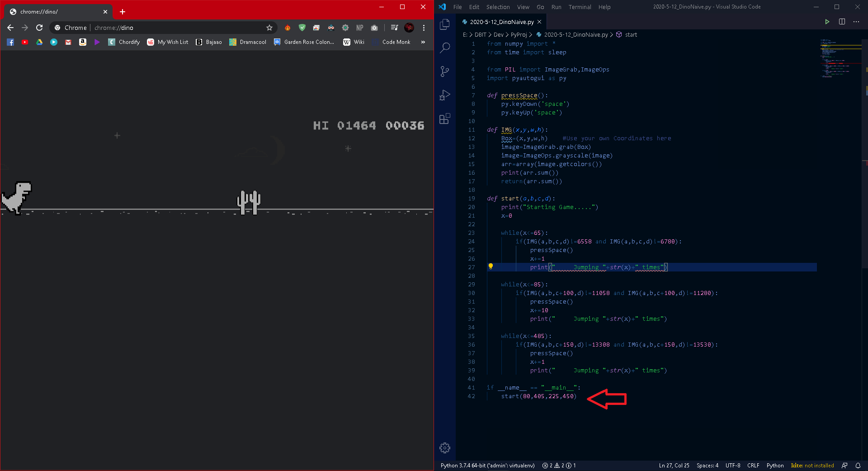This screenshot has height=471, width=868.
Task: Open the Chordify bookmark
Action: point(124,42)
